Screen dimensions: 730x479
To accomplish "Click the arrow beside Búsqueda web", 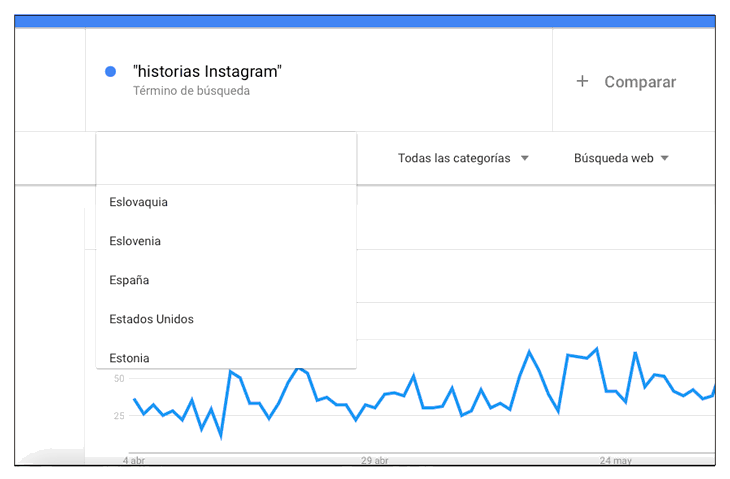I will tap(665, 158).
